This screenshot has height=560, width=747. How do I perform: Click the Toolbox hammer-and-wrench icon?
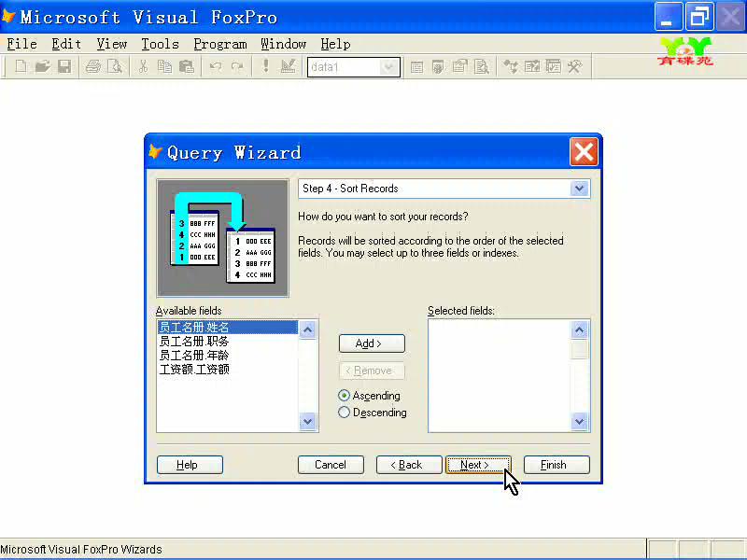[575, 66]
